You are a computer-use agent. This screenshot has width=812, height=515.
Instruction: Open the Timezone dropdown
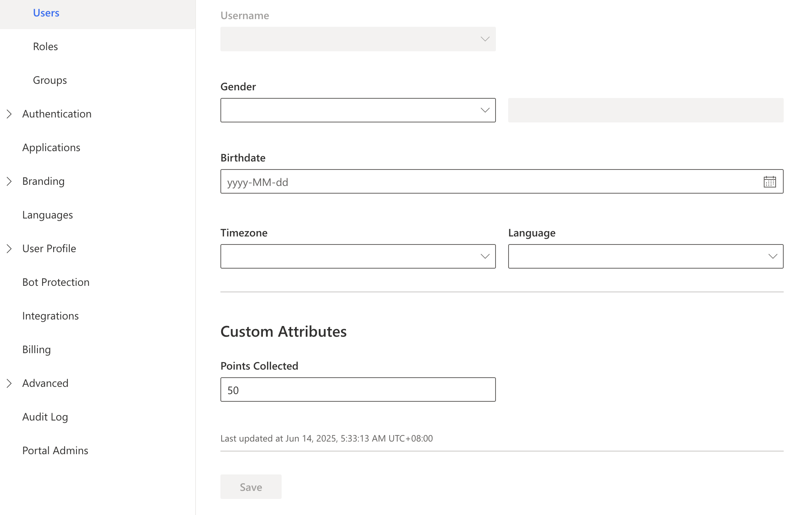358,256
